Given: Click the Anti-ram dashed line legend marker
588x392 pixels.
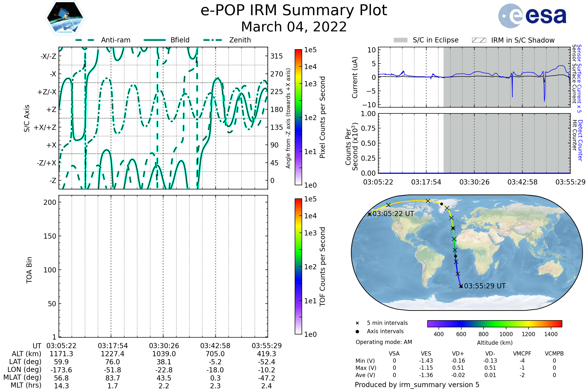Looking at the screenshot, I should pos(85,40).
